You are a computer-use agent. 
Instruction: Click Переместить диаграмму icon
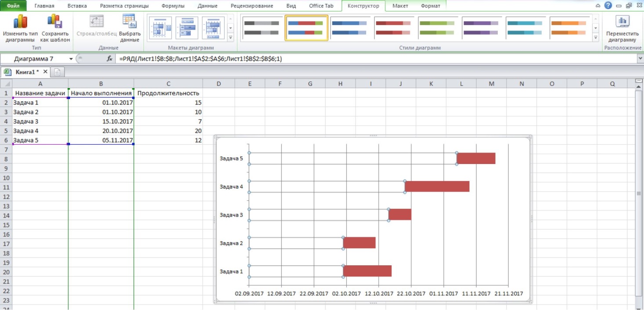(x=622, y=21)
